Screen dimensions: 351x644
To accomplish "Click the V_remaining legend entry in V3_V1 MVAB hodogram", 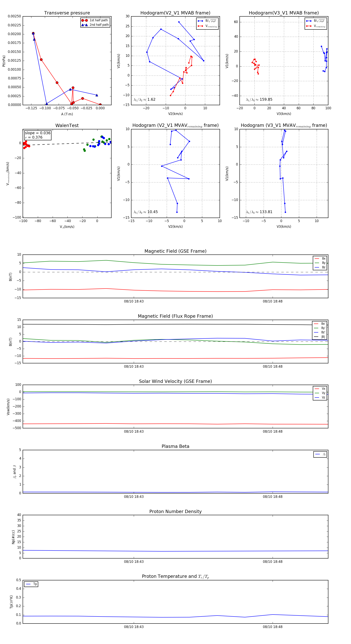I will (316, 26).
